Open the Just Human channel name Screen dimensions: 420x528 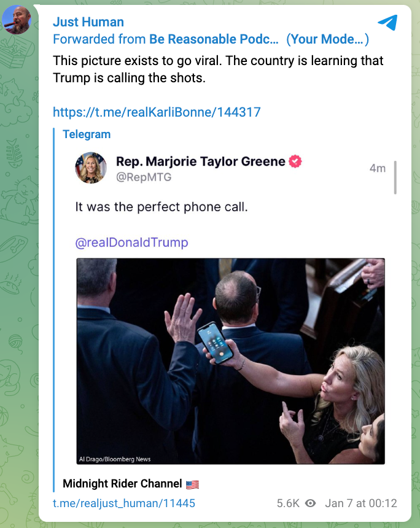88,22
